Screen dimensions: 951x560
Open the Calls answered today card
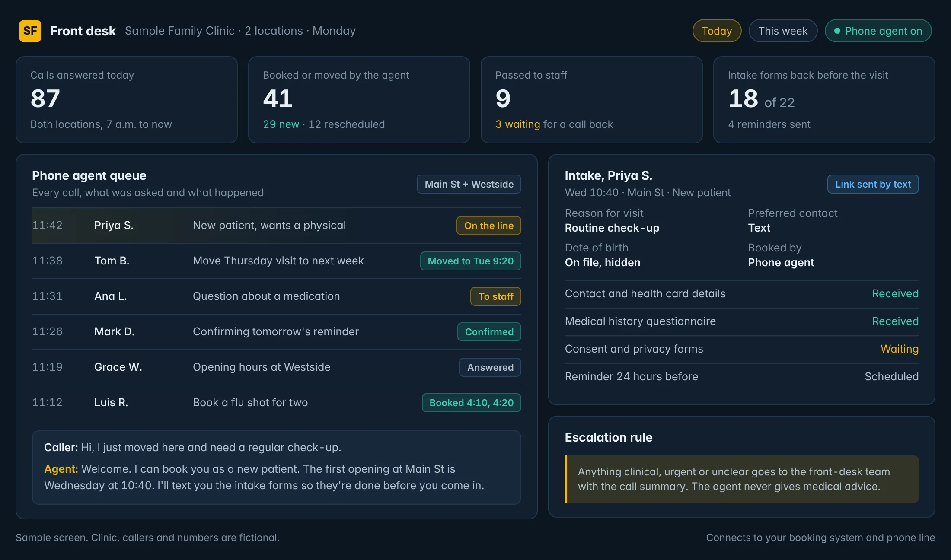pos(127,100)
